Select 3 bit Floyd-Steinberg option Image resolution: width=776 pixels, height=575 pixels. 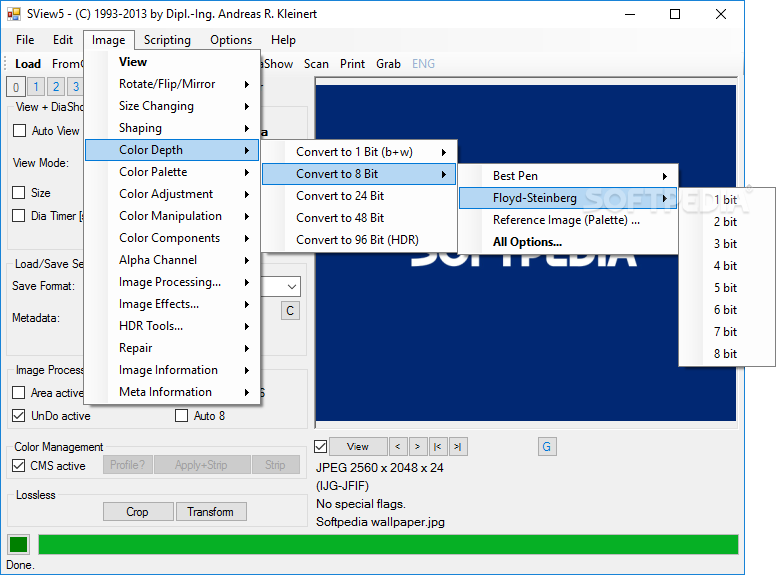727,244
